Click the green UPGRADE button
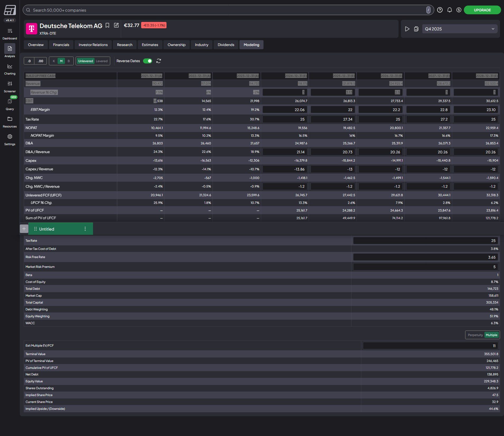The image size is (504, 436). pyautogui.click(x=482, y=10)
